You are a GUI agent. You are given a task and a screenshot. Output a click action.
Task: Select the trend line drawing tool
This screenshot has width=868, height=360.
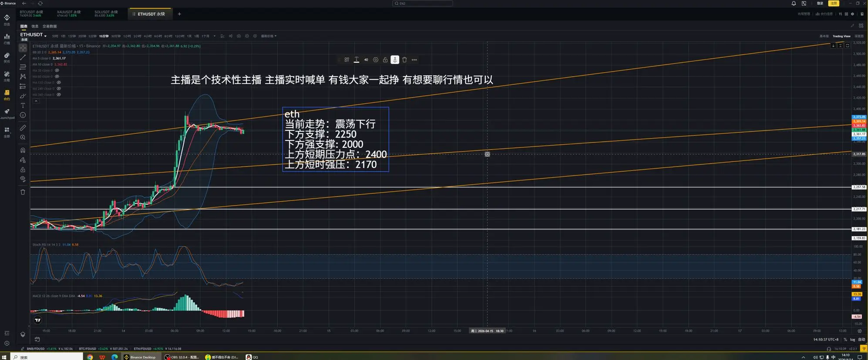[23, 57]
